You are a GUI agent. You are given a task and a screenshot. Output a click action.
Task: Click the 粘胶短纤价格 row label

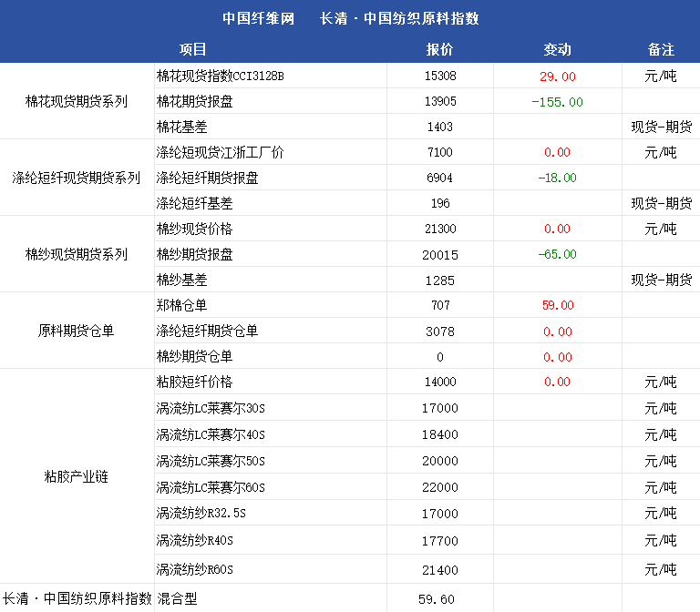pos(194,382)
